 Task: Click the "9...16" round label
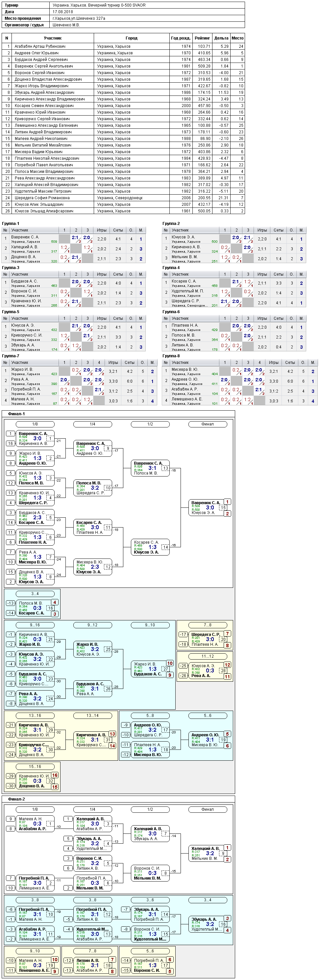[35, 625]
